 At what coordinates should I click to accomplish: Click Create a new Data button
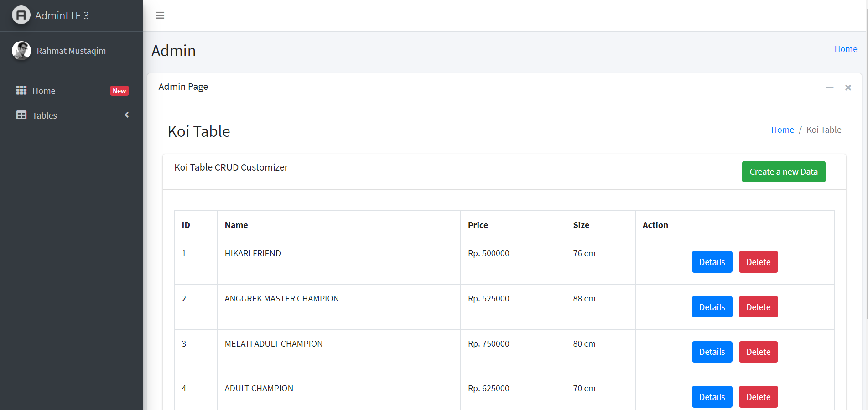[783, 171]
